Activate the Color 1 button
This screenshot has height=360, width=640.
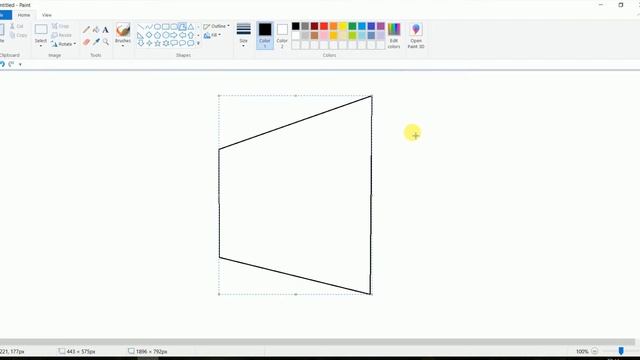265,36
